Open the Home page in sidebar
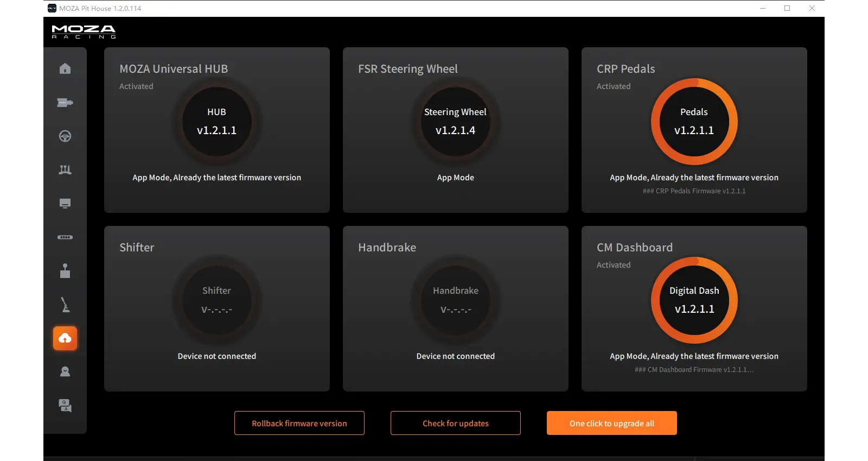The image size is (868, 461). tap(65, 68)
